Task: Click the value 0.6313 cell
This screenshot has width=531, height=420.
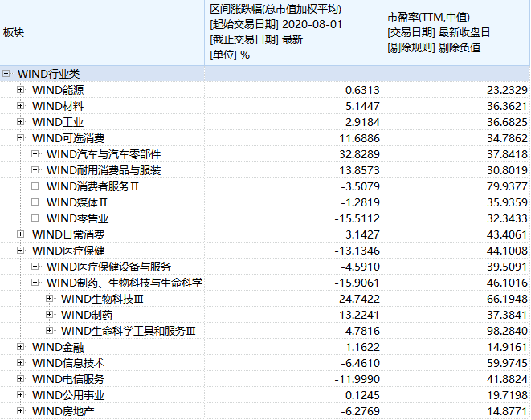Action: (293, 90)
